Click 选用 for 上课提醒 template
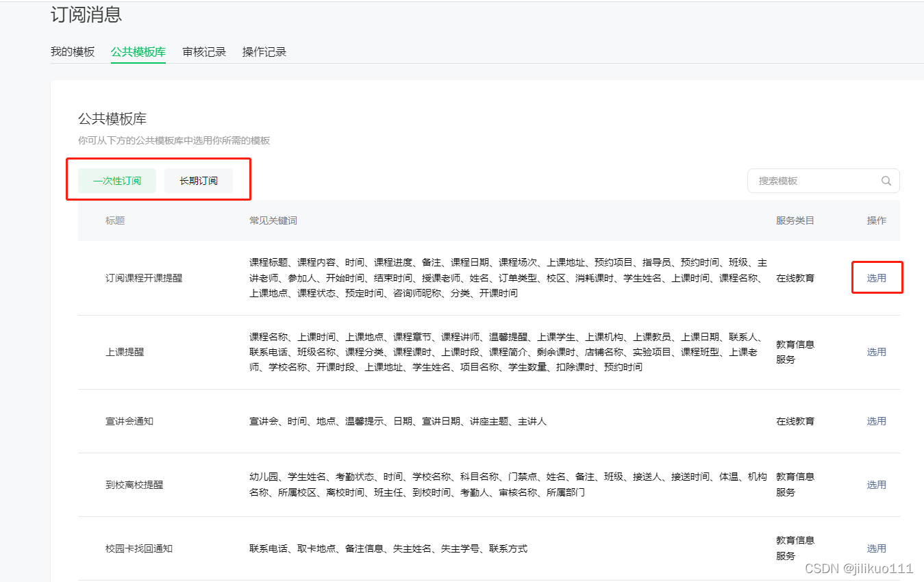 tap(875, 351)
